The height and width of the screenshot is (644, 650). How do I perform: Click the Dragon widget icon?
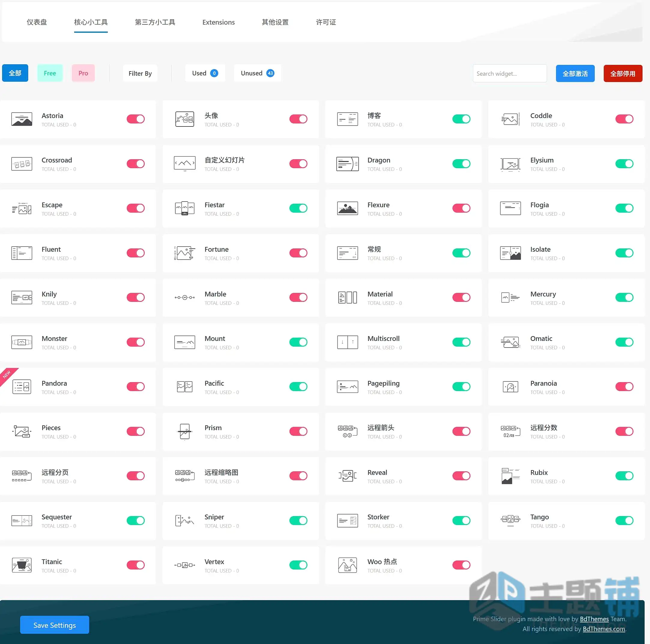348,164
